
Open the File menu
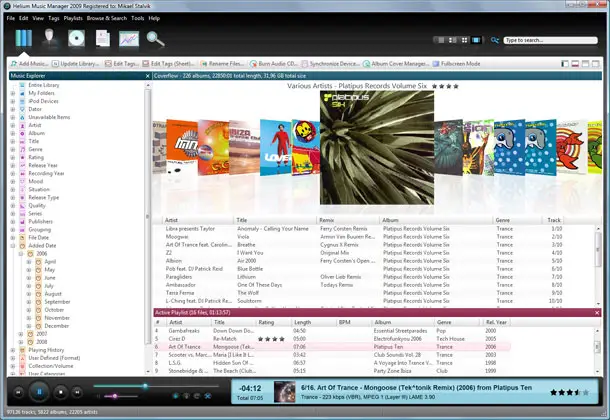pos(11,18)
